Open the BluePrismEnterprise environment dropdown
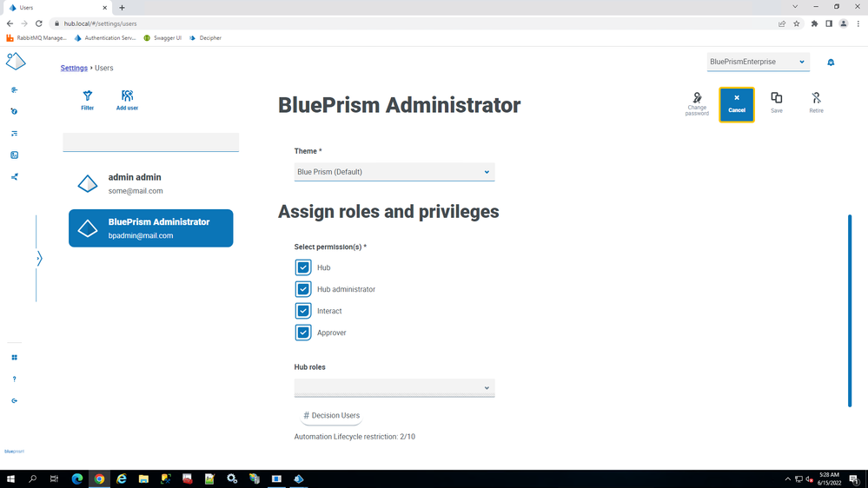This screenshot has width=868, height=488. 758,62
